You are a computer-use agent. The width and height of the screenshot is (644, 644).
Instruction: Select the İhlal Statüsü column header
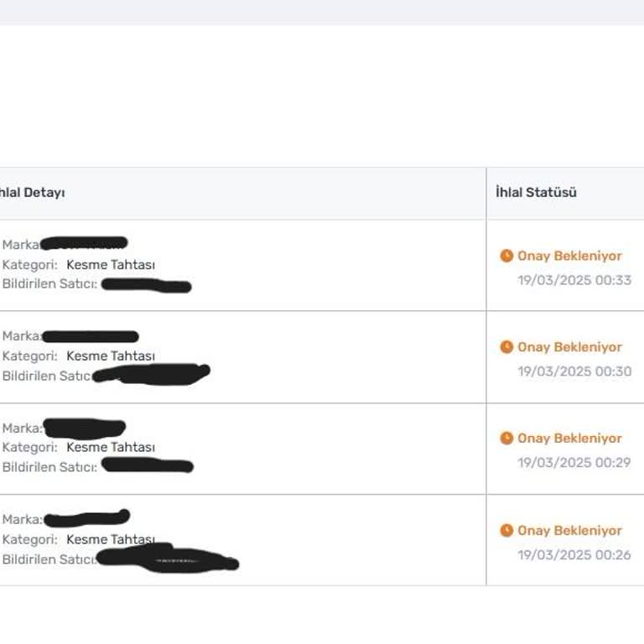536,192
